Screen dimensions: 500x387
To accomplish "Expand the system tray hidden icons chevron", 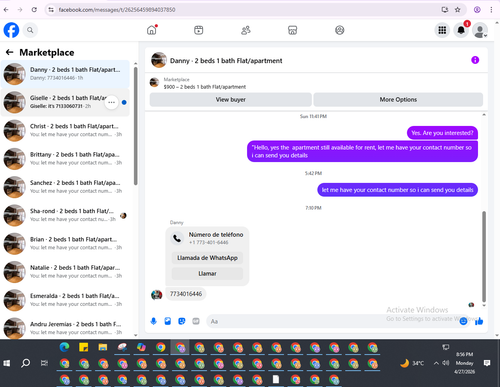I will coord(436,363).
